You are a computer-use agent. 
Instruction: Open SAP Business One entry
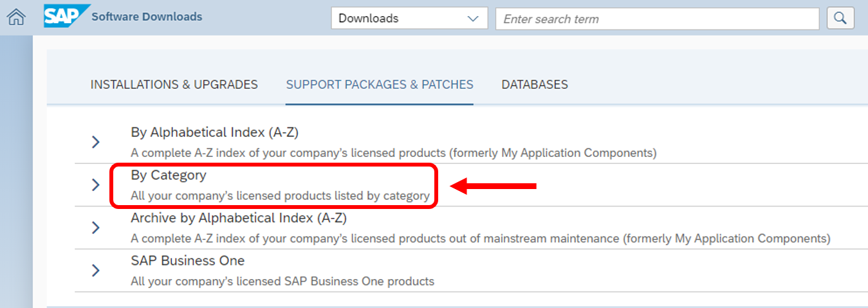(188, 260)
